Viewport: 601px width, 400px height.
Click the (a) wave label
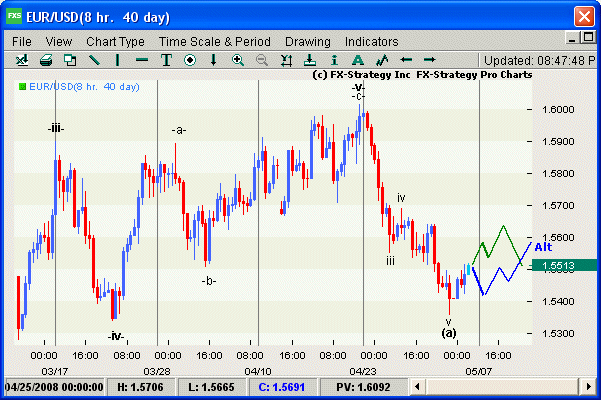pos(449,333)
